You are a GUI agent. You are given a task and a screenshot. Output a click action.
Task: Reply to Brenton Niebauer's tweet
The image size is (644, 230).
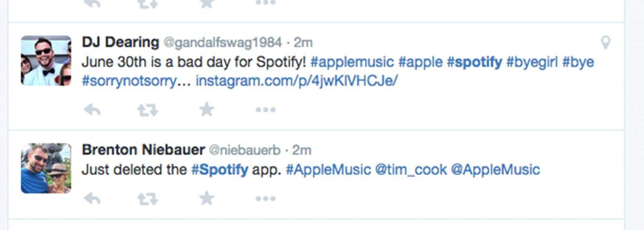pyautogui.click(x=92, y=198)
